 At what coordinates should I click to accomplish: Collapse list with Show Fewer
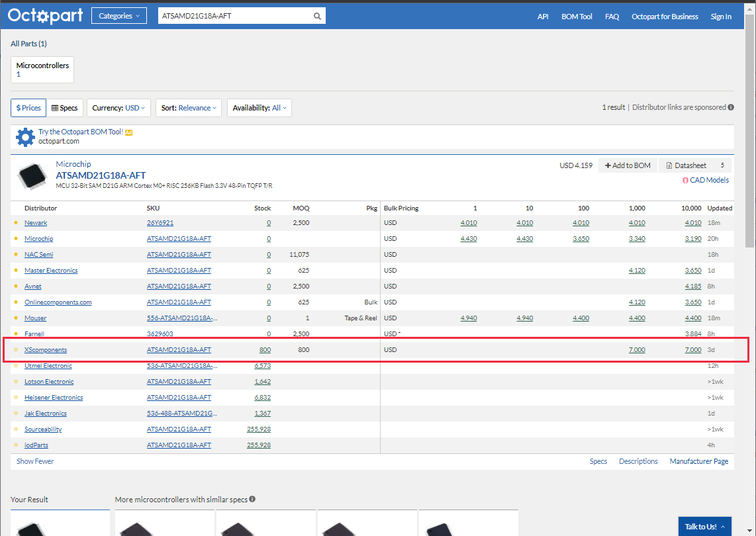coord(35,461)
